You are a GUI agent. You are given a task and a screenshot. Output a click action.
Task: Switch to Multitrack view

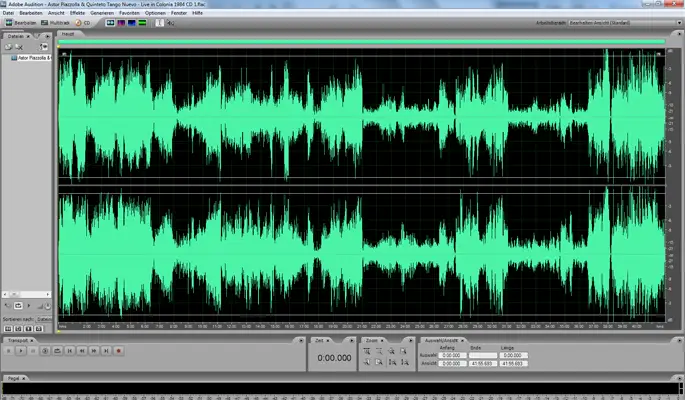pos(55,23)
